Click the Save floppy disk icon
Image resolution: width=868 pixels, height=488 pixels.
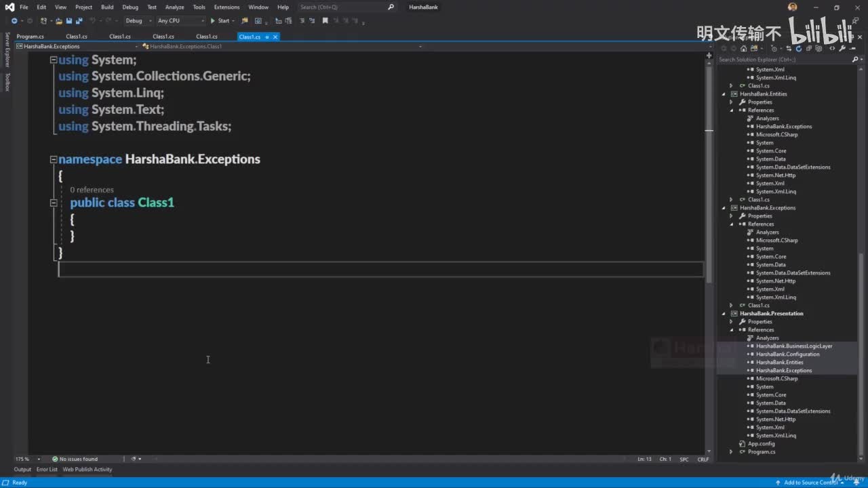coord(69,20)
